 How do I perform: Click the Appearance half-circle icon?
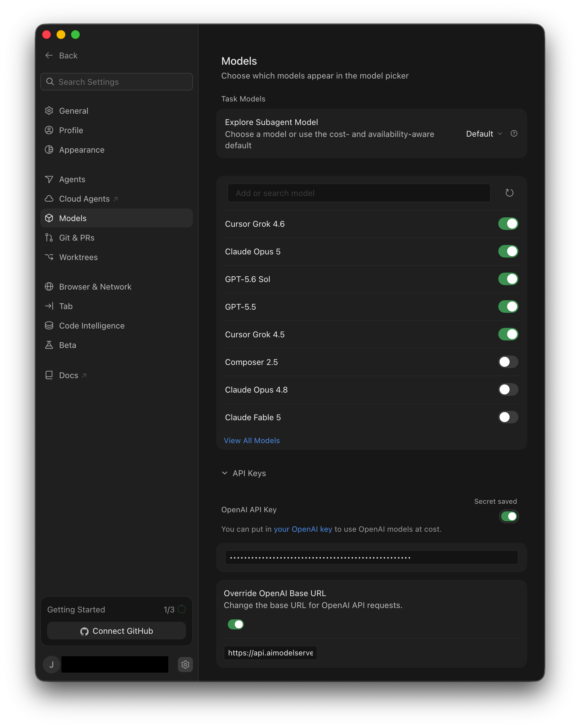click(49, 149)
